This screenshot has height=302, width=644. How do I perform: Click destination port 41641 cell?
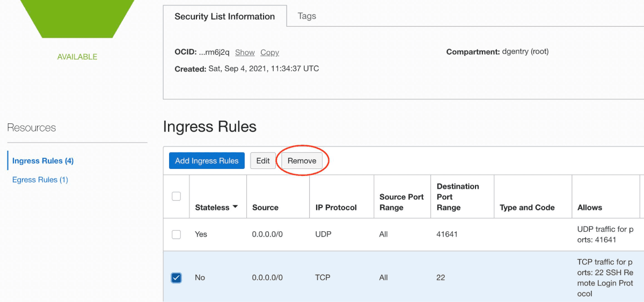click(x=447, y=234)
